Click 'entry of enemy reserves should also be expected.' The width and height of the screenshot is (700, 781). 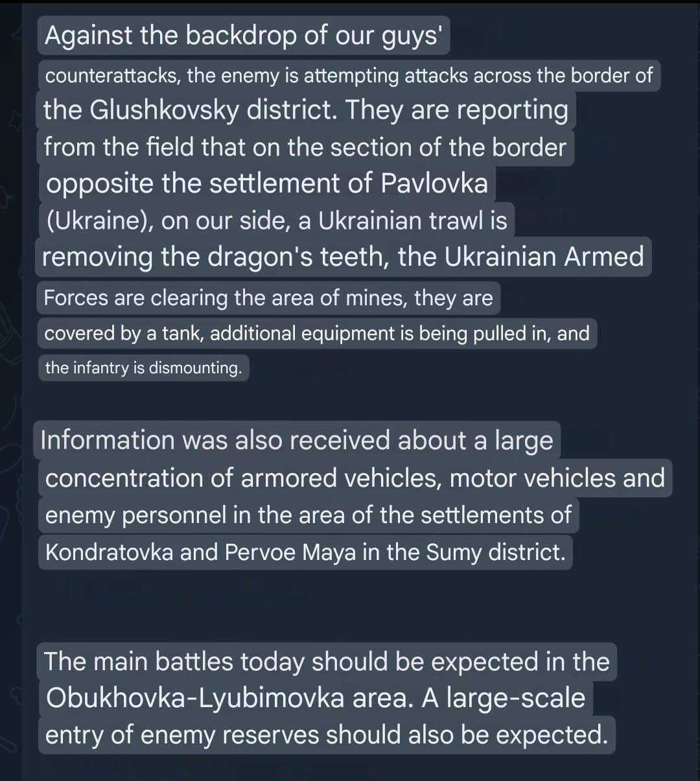(327, 735)
